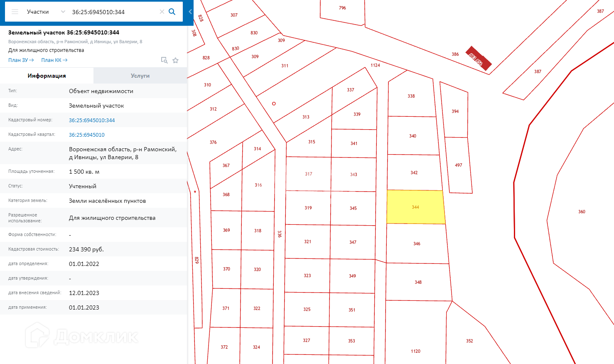Viewport: 614px width, 364px height.
Task: Select parcel 315 on the map
Action: pos(312,142)
